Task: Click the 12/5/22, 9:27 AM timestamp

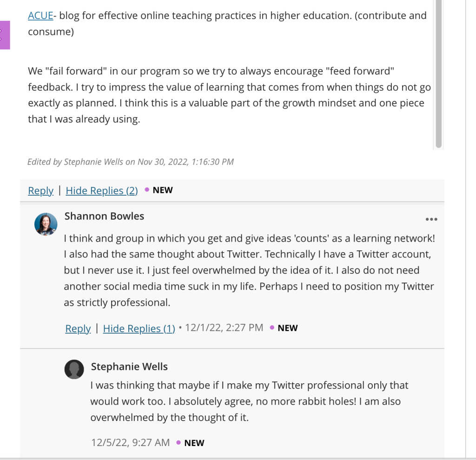Action: 130,443
